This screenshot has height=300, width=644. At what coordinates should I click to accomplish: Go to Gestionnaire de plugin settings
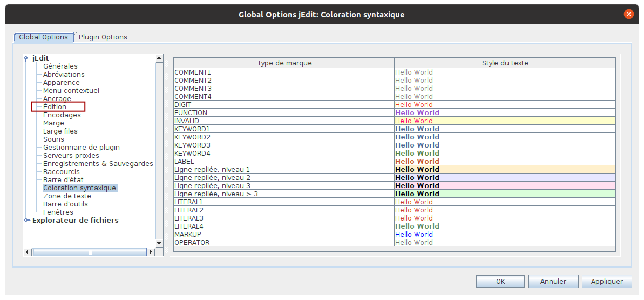81,148
